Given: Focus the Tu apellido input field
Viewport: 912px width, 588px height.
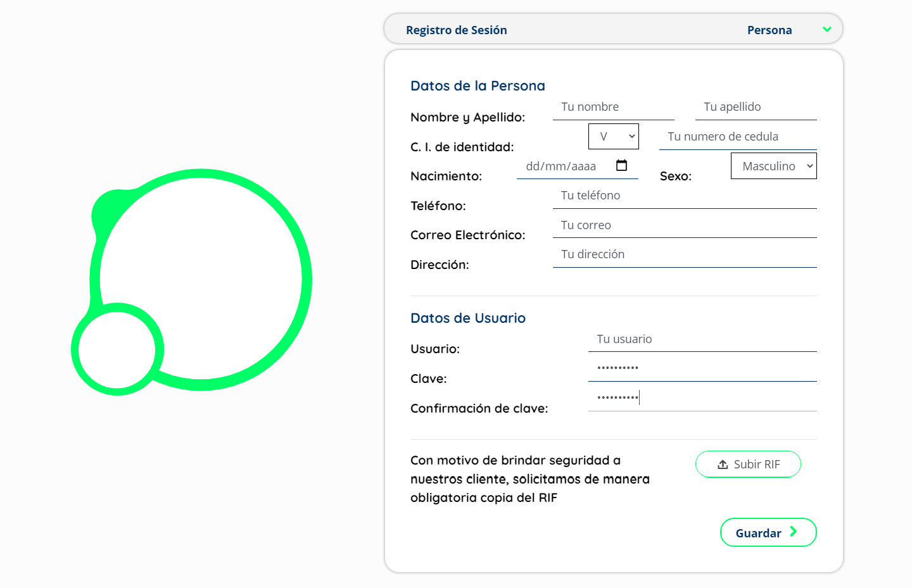Looking at the screenshot, I should [x=756, y=107].
